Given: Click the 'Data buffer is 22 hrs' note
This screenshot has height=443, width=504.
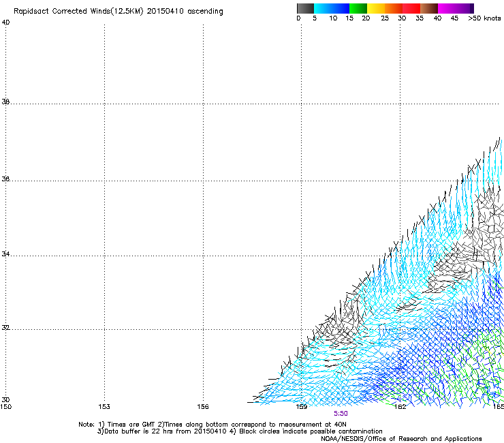Looking at the screenshot, I should [240, 431].
